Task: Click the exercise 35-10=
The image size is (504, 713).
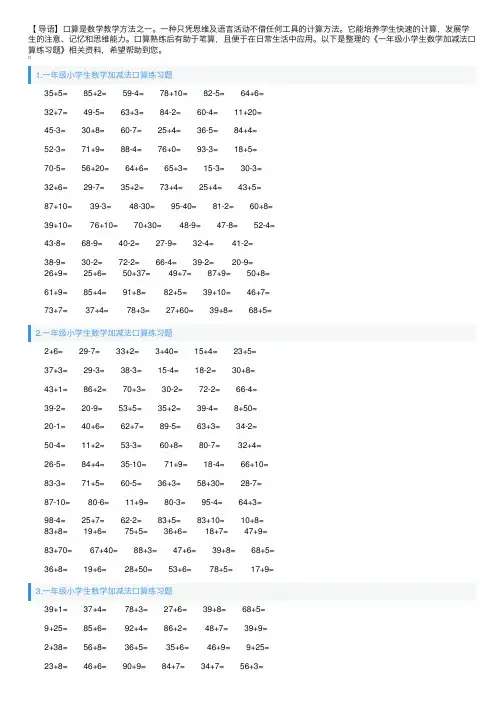Action: tap(133, 464)
